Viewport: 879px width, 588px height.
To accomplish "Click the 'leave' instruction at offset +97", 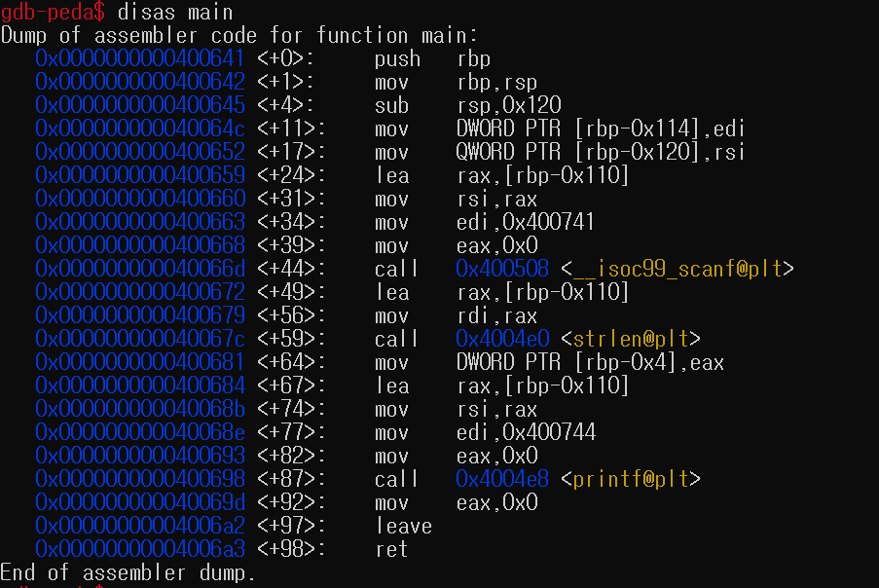I will click(x=404, y=527).
